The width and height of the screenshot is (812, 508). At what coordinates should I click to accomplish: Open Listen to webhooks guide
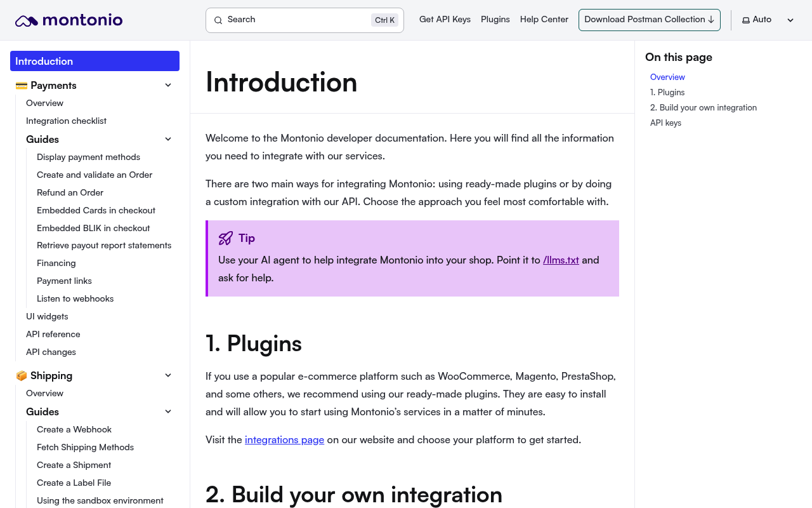coord(75,298)
